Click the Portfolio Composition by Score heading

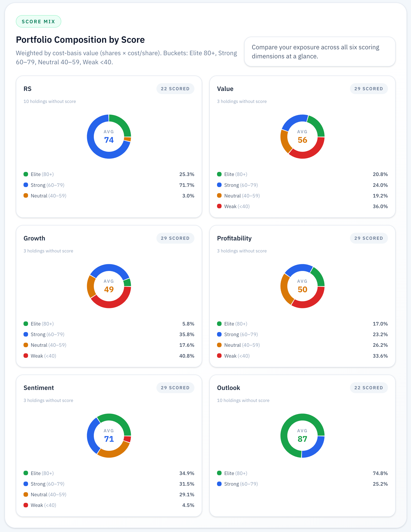[80, 40]
